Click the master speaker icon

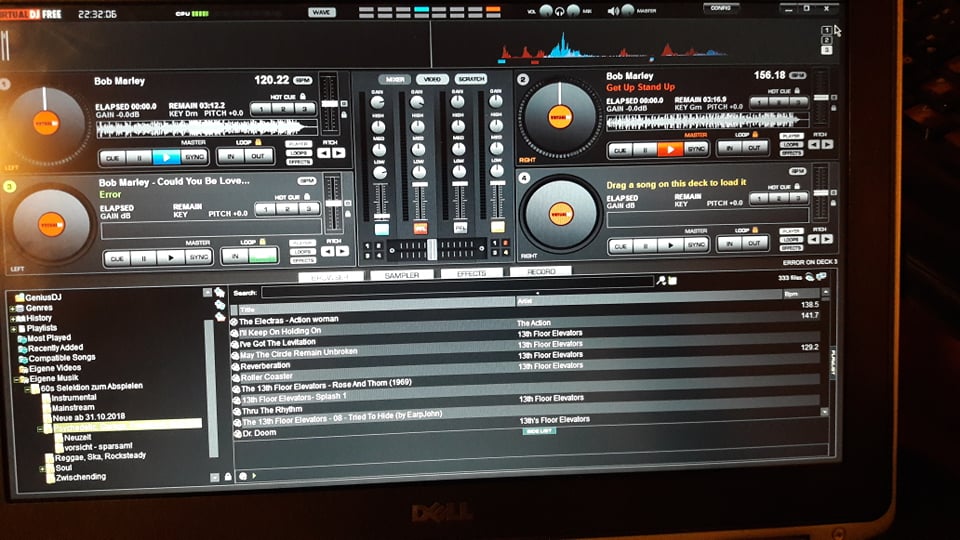(x=613, y=11)
